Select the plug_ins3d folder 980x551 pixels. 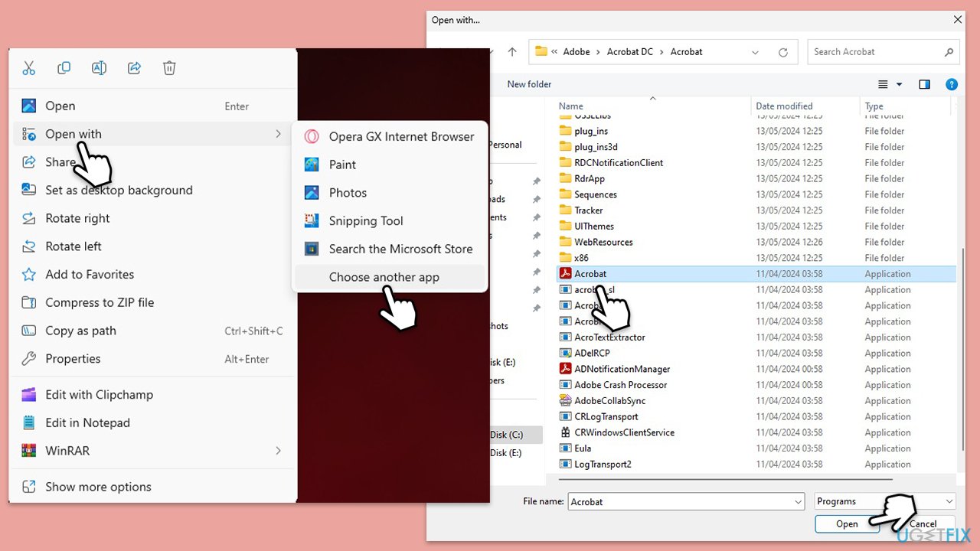596,147
